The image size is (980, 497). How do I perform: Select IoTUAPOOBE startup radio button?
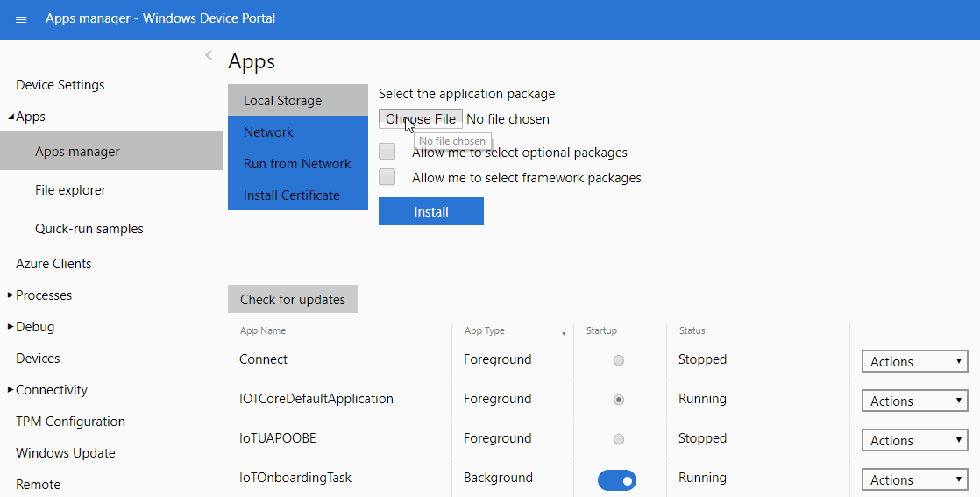pyautogui.click(x=619, y=439)
